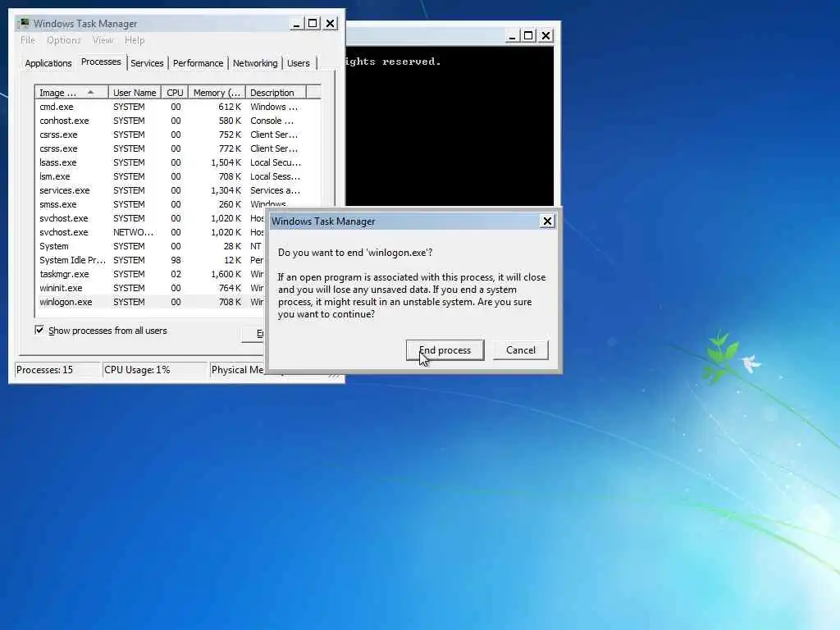
Task: Switch to the Users tab
Action: (x=299, y=63)
